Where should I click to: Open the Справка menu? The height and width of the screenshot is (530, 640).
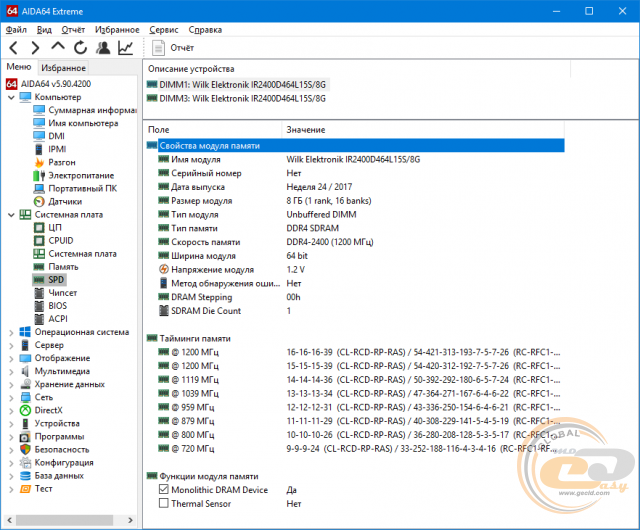pos(205,30)
